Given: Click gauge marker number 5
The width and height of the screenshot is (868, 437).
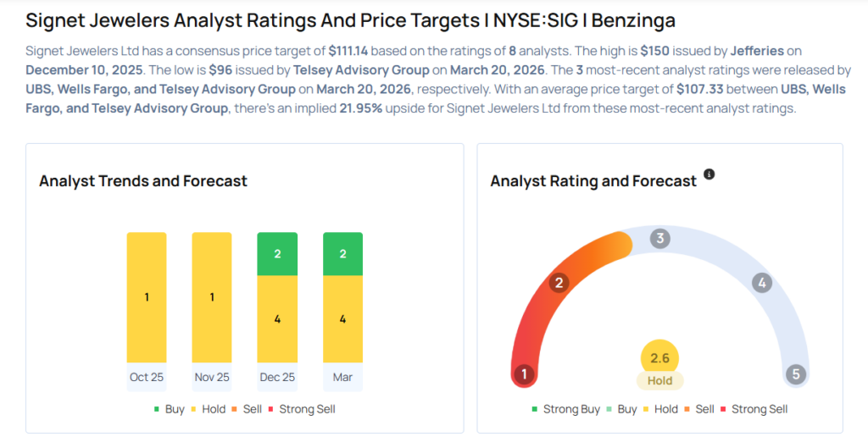Looking at the screenshot, I should [795, 374].
